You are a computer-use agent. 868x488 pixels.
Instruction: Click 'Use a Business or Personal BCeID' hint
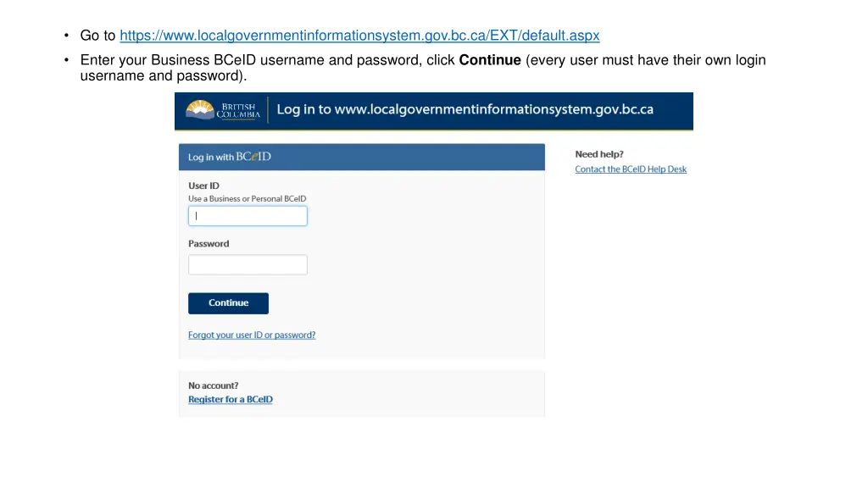(247, 198)
